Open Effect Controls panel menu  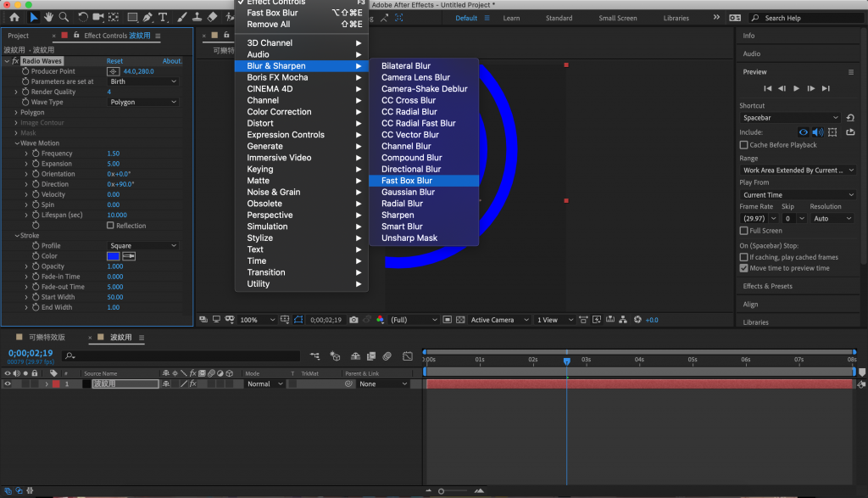pyautogui.click(x=158, y=36)
